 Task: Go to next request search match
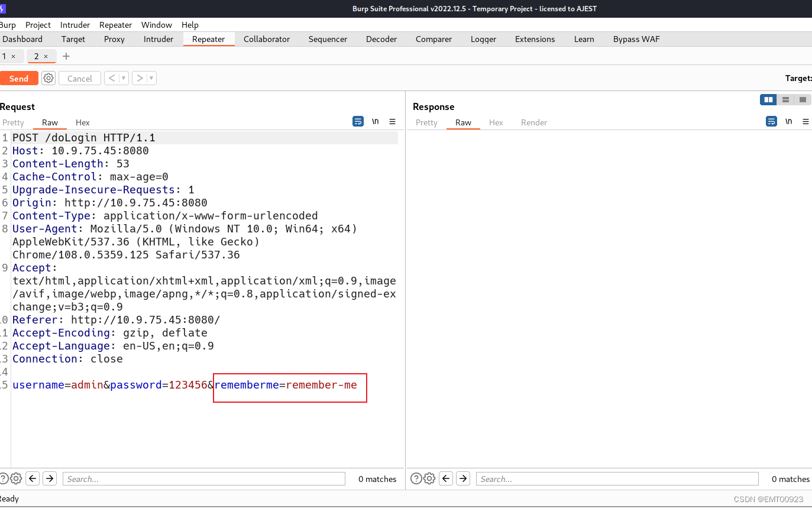50,478
